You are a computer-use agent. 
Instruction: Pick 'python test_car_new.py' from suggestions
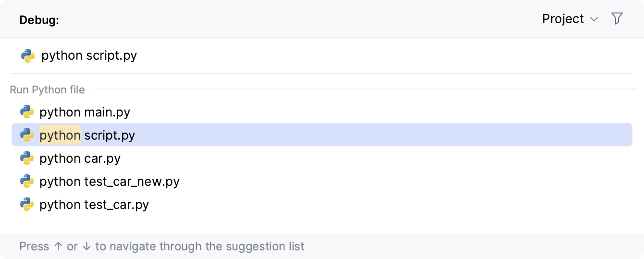[x=109, y=181]
